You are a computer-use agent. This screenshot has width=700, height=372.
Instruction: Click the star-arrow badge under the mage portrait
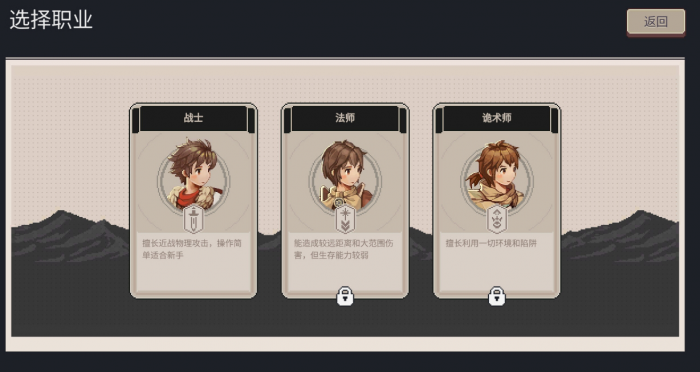[x=345, y=219]
